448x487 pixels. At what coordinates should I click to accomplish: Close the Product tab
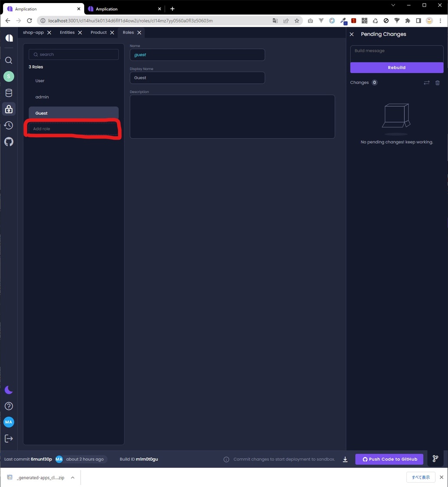tap(112, 33)
